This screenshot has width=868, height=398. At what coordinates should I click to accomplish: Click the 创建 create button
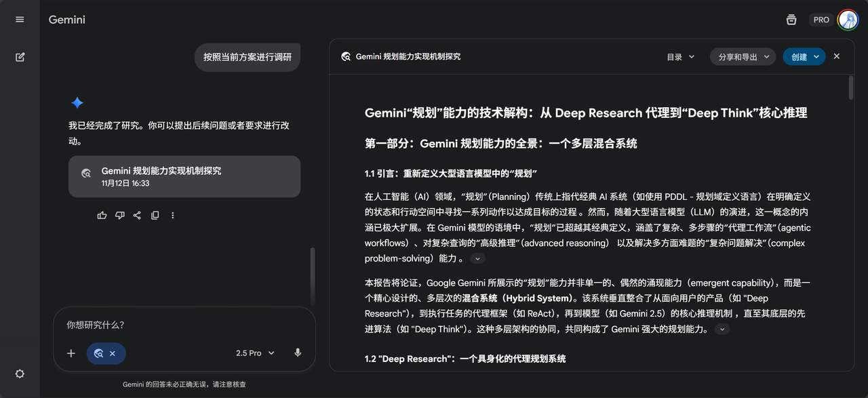[x=804, y=57]
